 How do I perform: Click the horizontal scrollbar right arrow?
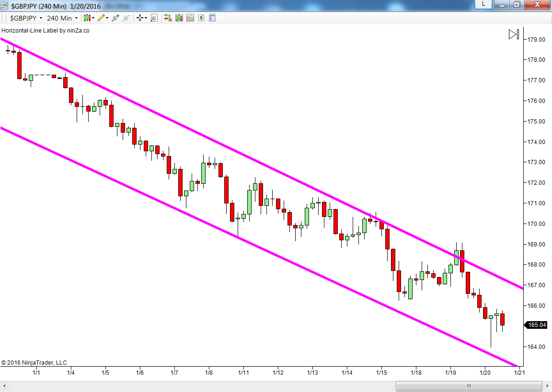click(547, 386)
